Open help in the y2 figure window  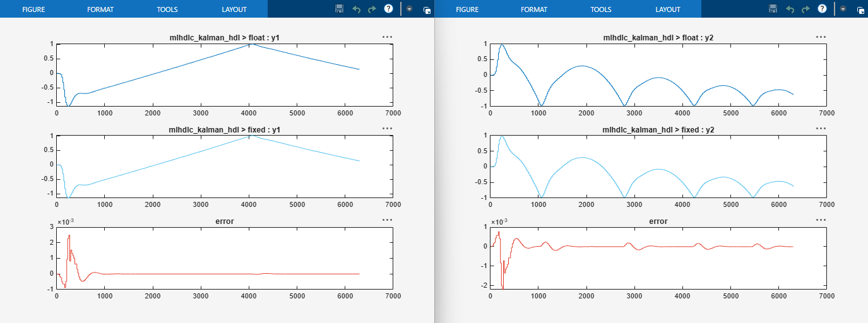[823, 9]
